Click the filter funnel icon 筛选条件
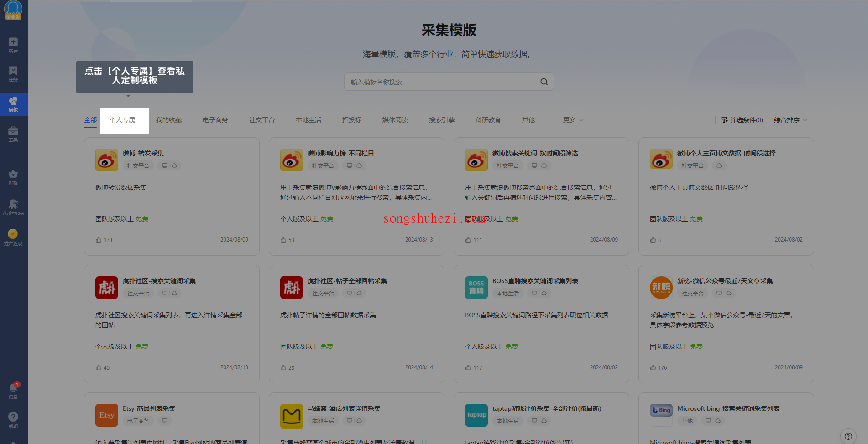 [724, 120]
